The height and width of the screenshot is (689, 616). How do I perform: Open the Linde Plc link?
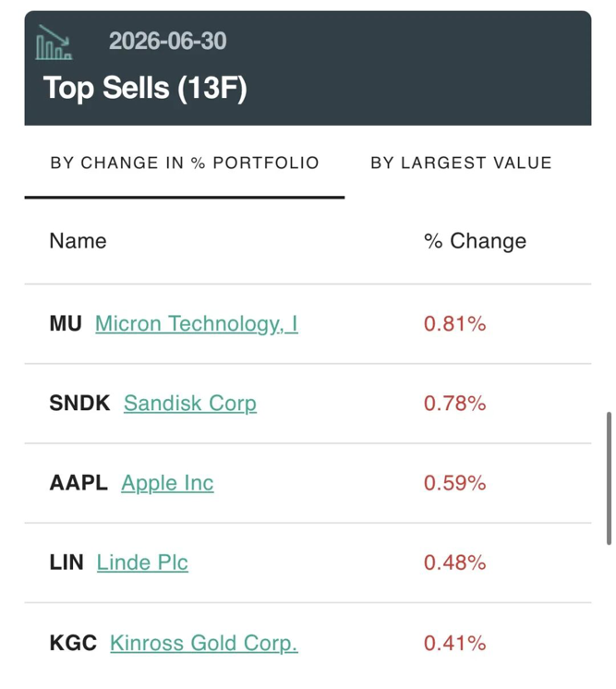[142, 562]
